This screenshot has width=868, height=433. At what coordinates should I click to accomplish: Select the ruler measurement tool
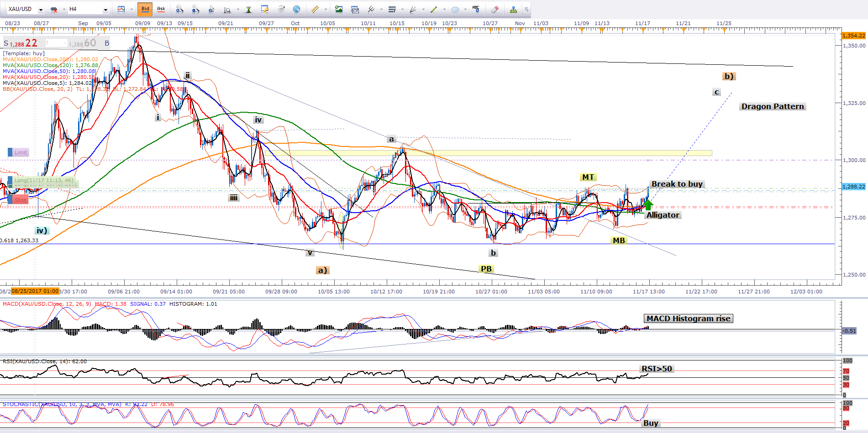(x=315, y=9)
